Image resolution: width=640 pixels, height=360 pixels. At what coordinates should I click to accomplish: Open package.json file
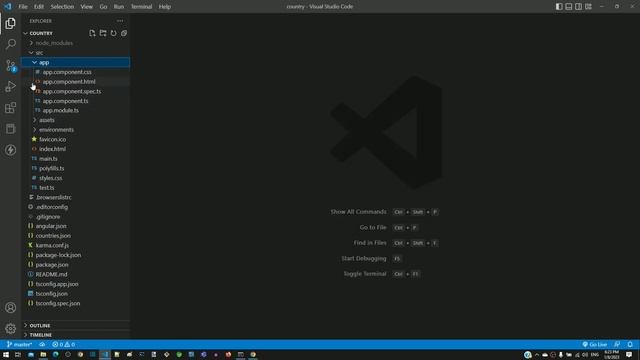(x=76, y=264)
